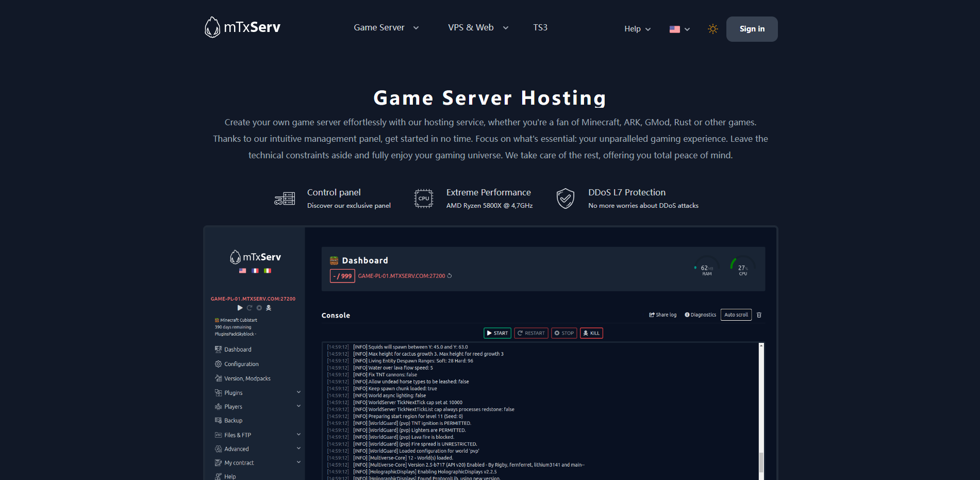Click the RAM usage gauge

(x=707, y=267)
